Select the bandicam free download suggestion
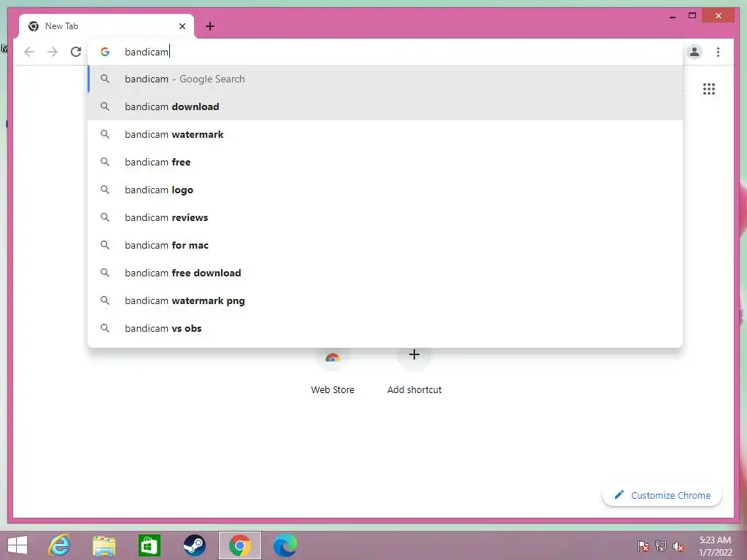This screenshot has height=560, width=747. click(x=385, y=273)
